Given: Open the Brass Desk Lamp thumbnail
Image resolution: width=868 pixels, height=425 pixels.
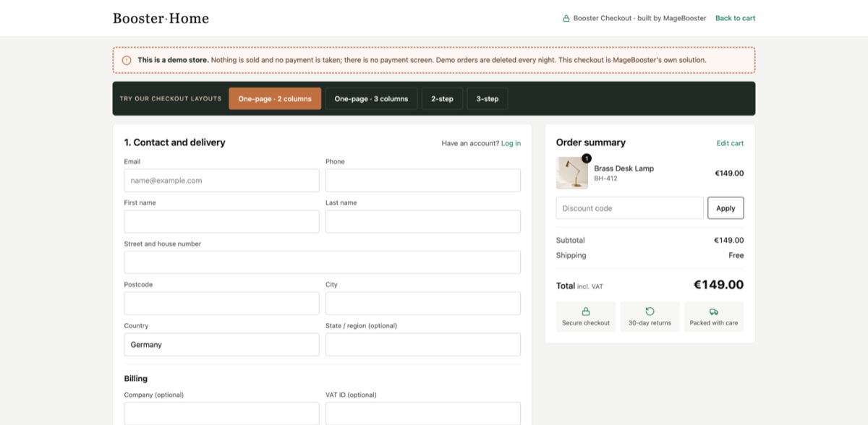Looking at the screenshot, I should pyautogui.click(x=572, y=173).
